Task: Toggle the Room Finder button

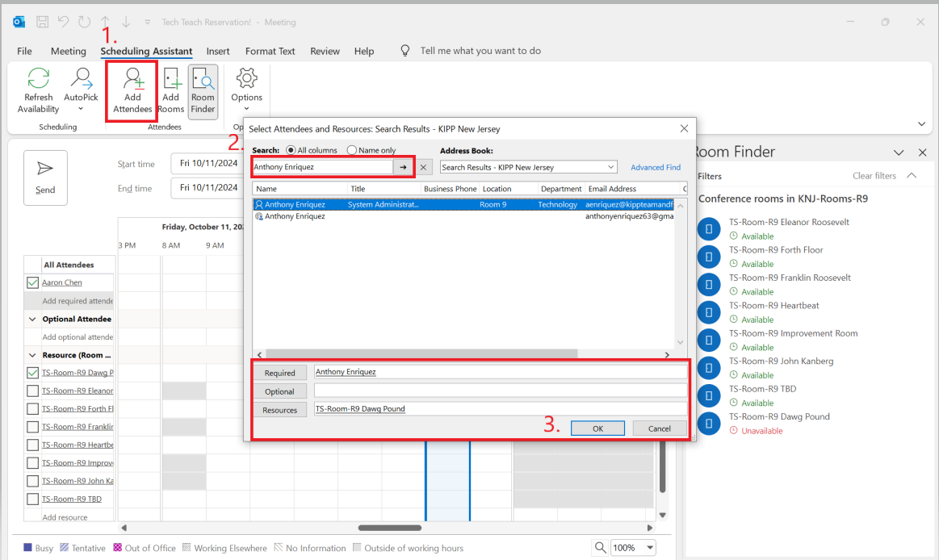Action: 203,91
